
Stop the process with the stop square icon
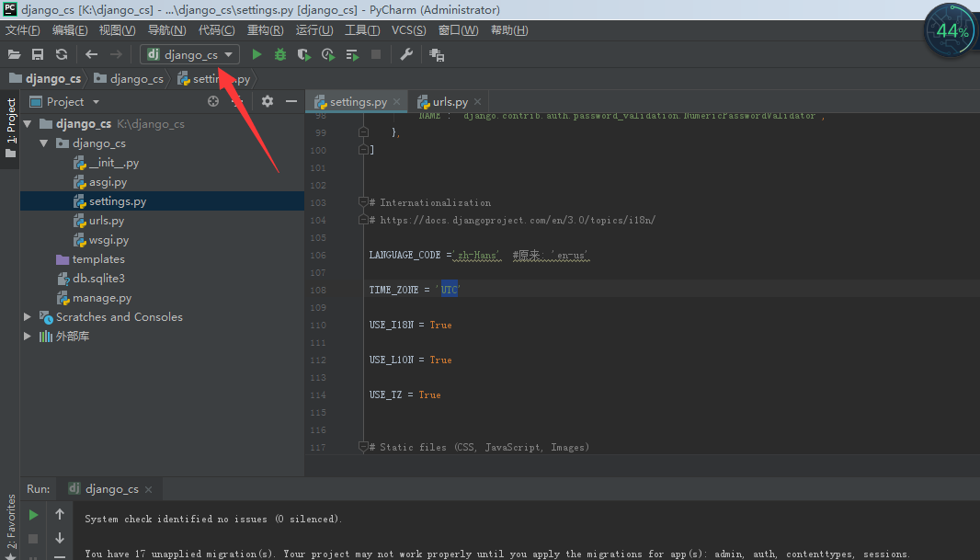(376, 55)
